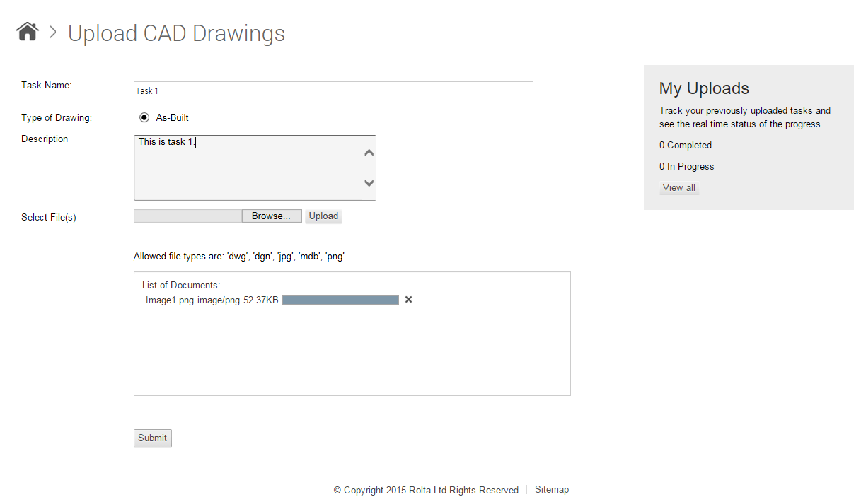Click the Home icon in the breadcrumb
The image size is (861, 504).
tap(27, 32)
